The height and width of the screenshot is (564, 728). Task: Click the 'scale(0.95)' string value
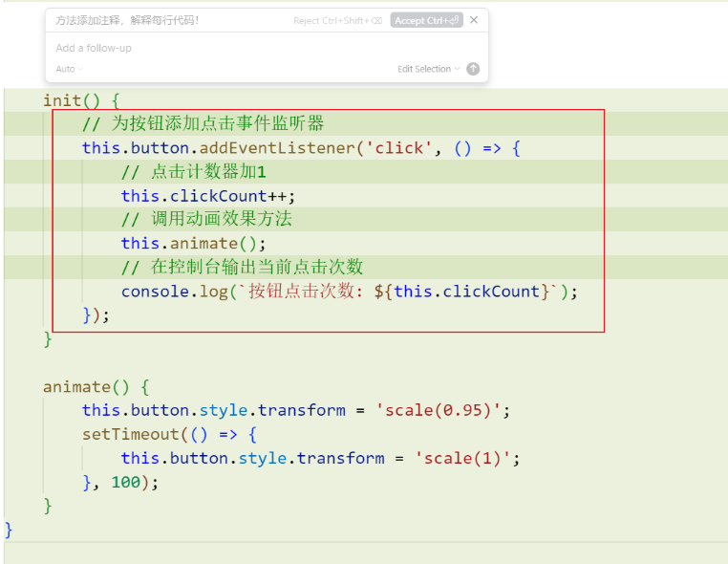[438, 411]
